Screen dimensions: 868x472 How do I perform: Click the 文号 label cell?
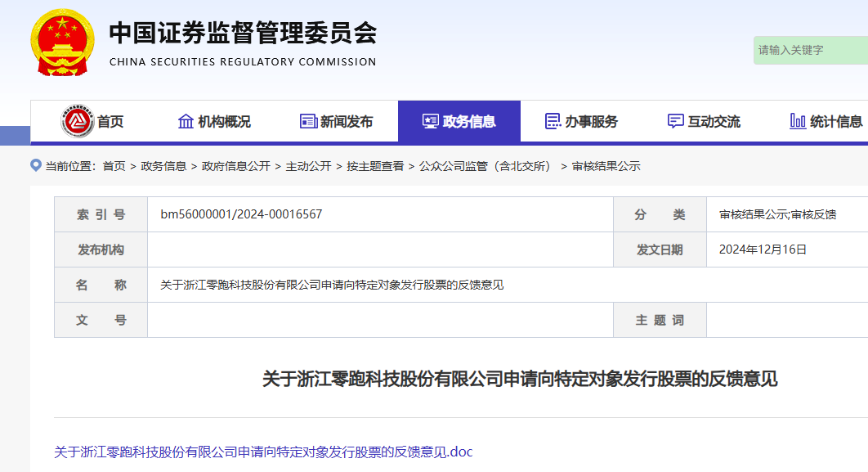[101, 320]
